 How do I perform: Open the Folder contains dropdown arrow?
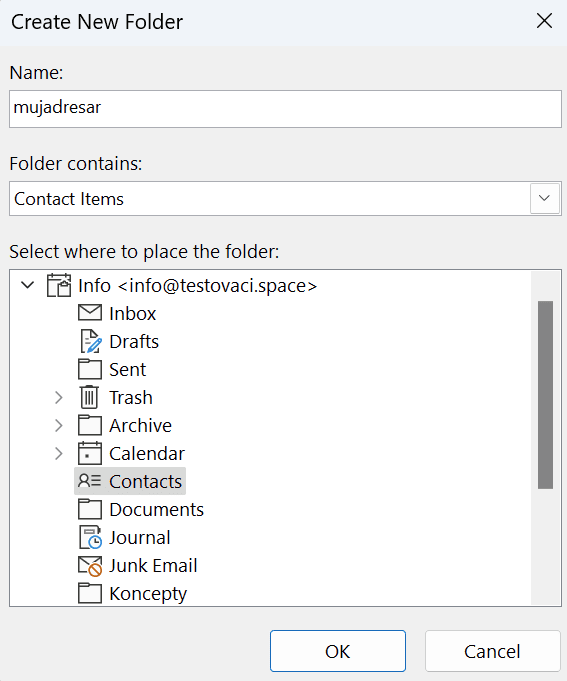click(x=544, y=198)
